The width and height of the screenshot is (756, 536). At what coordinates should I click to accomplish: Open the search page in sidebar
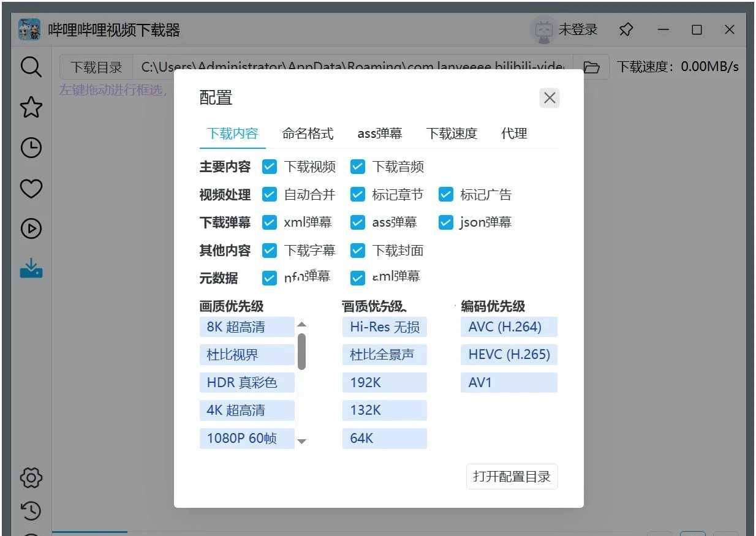[31, 66]
